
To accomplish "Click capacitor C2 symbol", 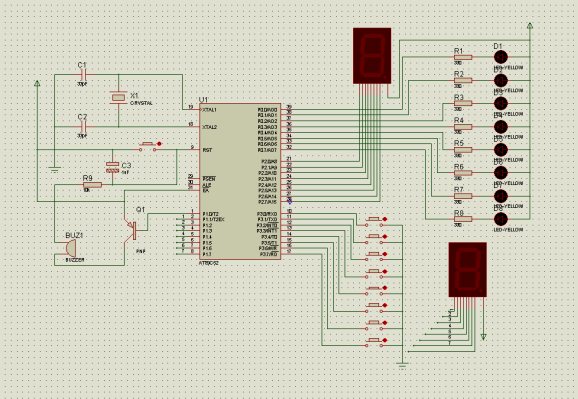I will [83, 127].
